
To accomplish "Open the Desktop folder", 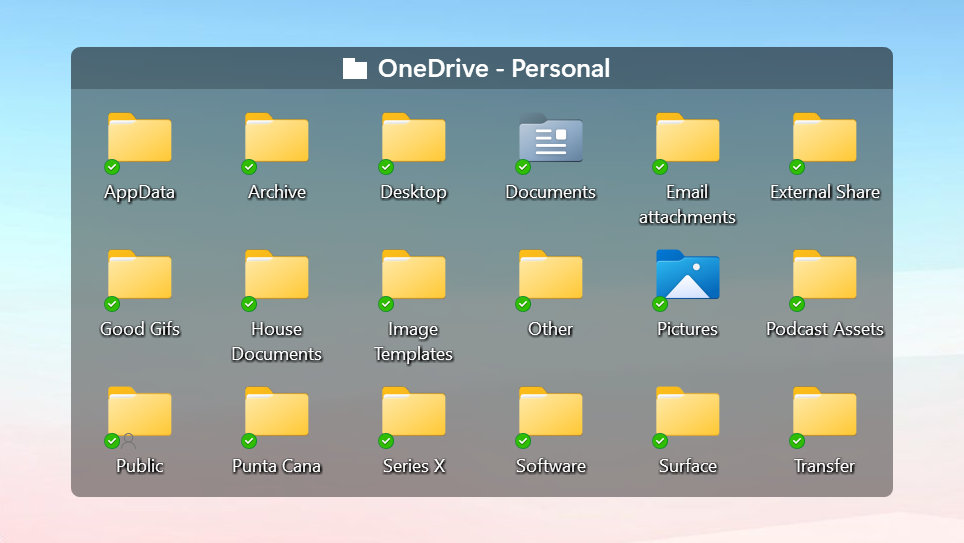I will 414,139.
